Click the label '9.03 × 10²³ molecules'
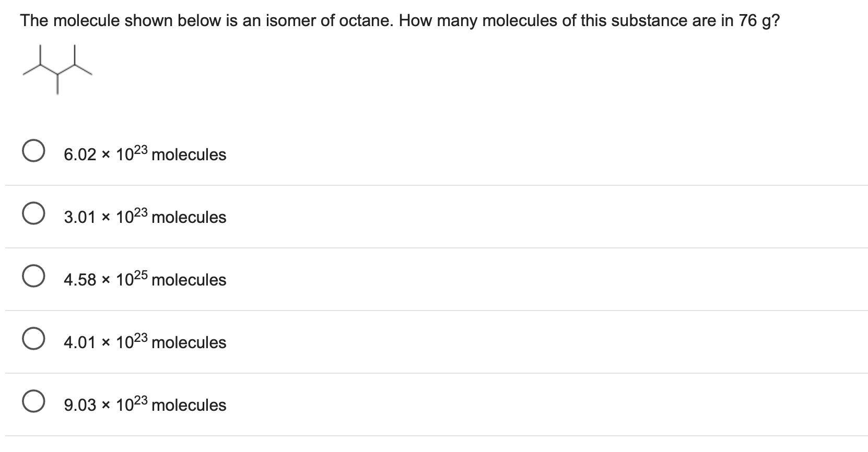The image size is (868, 452). coord(145,404)
